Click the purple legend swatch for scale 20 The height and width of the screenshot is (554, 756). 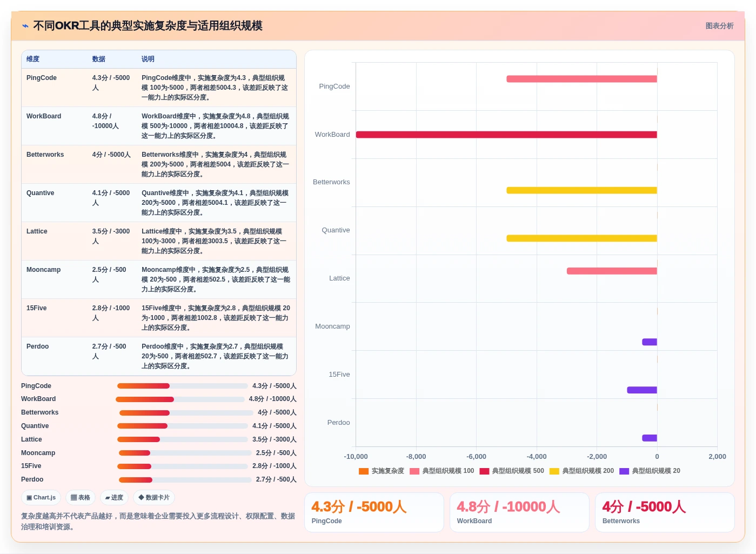tap(624, 471)
